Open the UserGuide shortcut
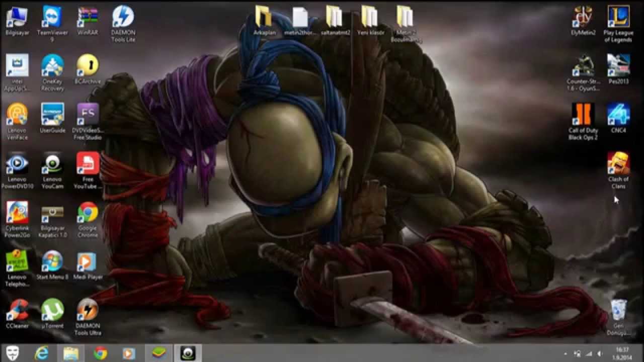The height and width of the screenshot is (362, 644). (x=52, y=118)
